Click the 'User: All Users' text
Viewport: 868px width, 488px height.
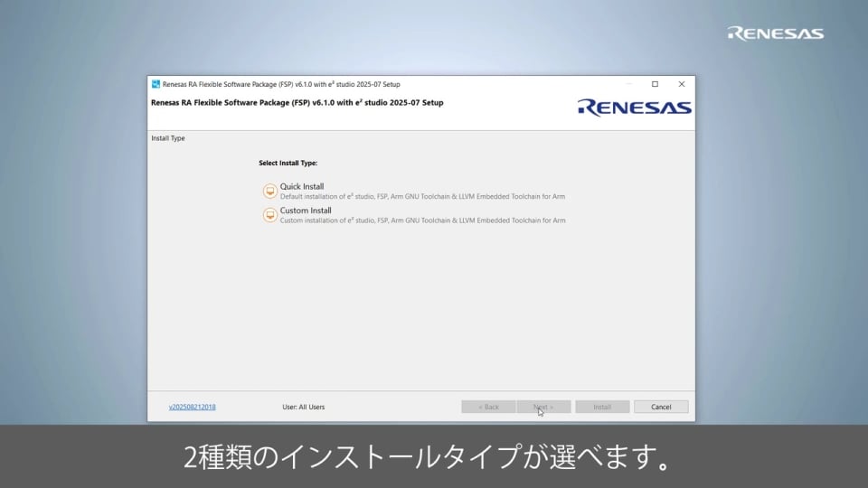click(304, 407)
